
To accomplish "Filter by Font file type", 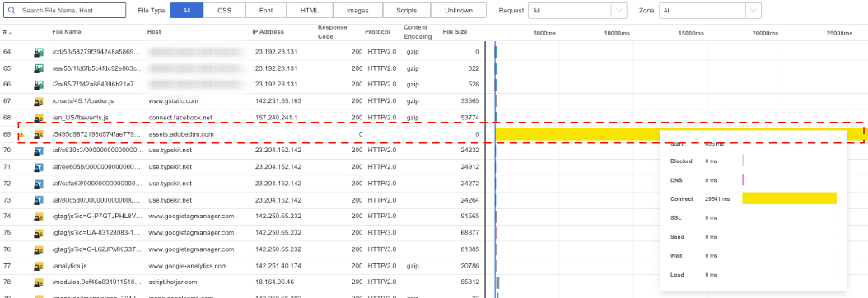I will coord(266,11).
